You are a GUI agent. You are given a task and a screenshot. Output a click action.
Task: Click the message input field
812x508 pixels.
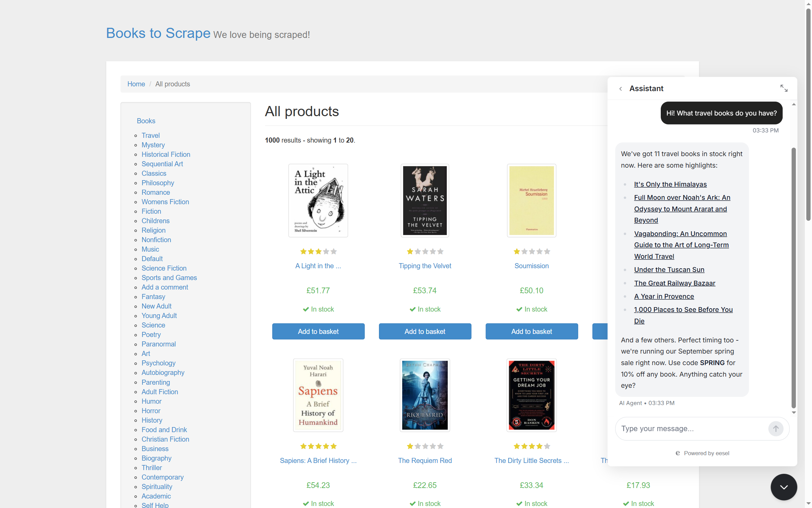pos(692,429)
